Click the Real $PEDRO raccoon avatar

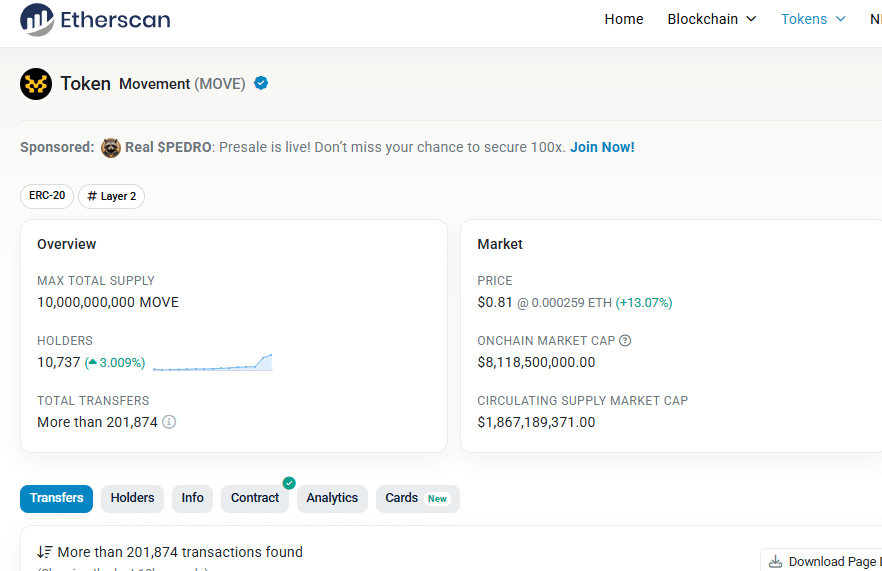(110, 148)
